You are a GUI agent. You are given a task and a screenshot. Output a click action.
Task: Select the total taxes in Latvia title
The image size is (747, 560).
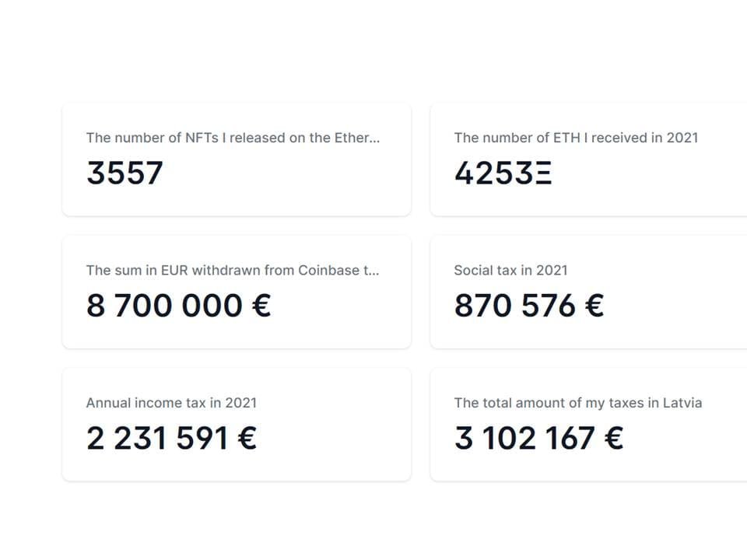click(578, 403)
